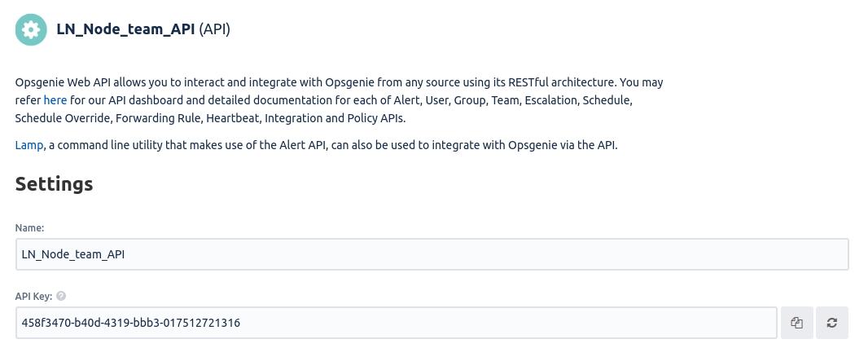
Task: Focus the API Key field
Action: point(397,323)
